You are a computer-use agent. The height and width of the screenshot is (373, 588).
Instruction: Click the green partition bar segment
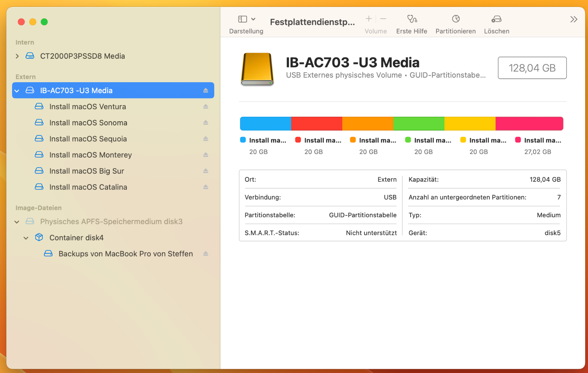(x=419, y=124)
